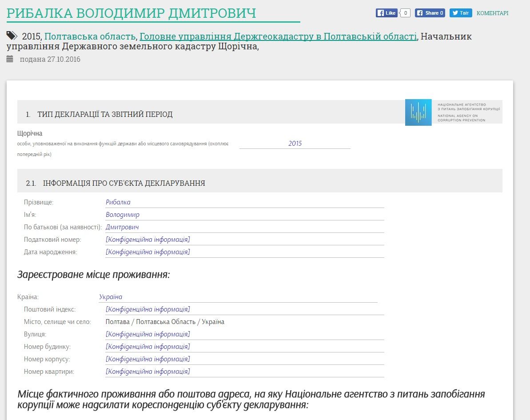Click the Дмитрович patronymic field value
This screenshot has width=530, height=420.
click(122, 227)
